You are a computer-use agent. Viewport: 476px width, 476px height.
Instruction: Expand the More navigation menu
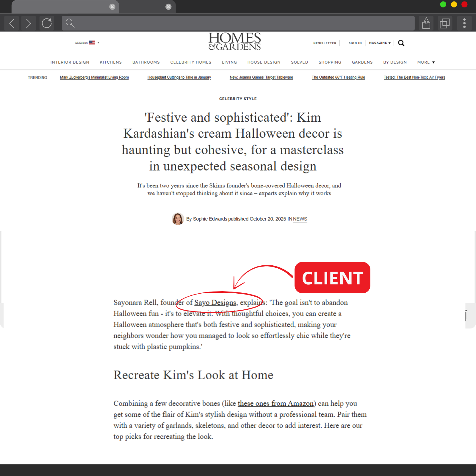point(426,62)
